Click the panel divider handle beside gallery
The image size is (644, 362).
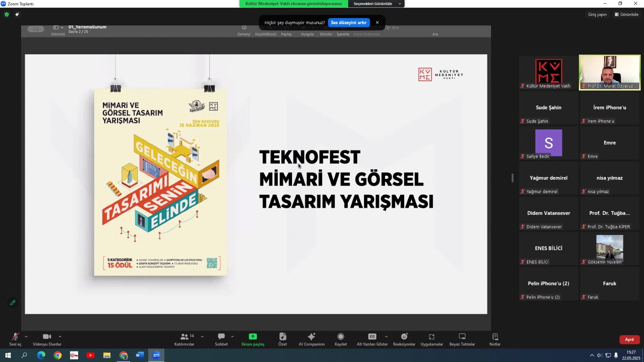pyautogui.click(x=512, y=178)
